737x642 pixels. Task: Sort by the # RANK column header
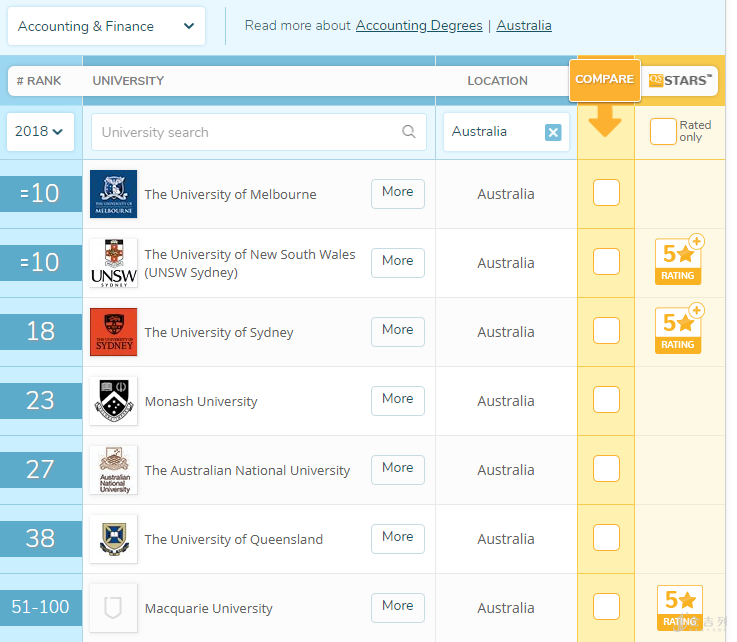point(39,81)
